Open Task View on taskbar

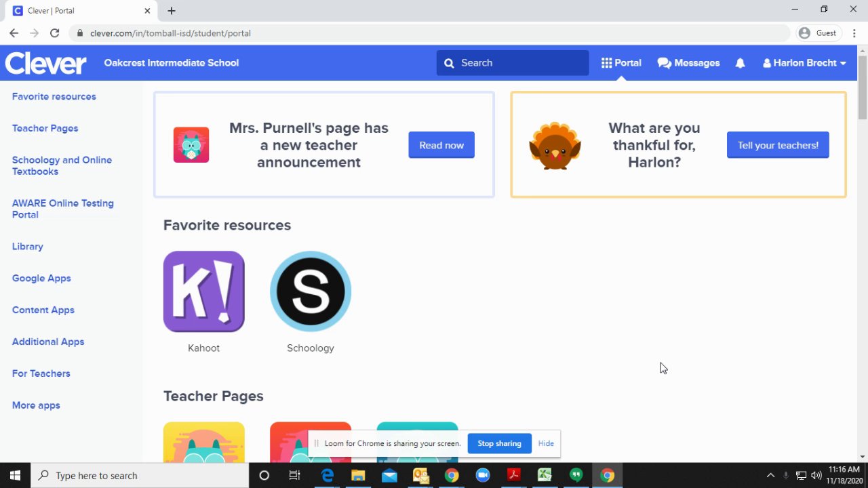[294, 475]
